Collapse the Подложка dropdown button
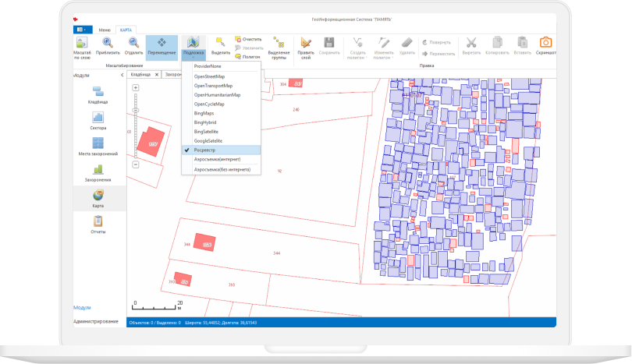 [194, 48]
